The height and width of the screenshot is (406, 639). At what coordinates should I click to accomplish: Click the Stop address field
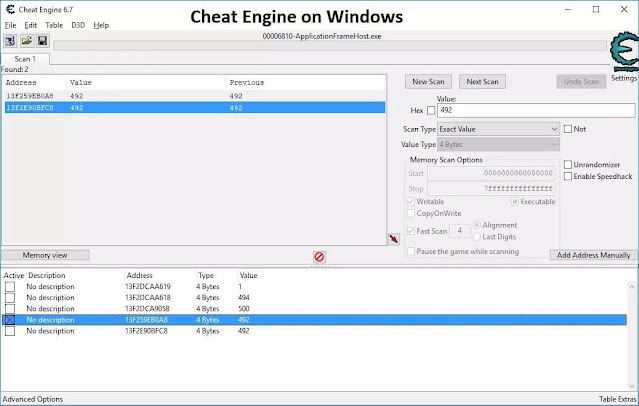click(x=491, y=189)
